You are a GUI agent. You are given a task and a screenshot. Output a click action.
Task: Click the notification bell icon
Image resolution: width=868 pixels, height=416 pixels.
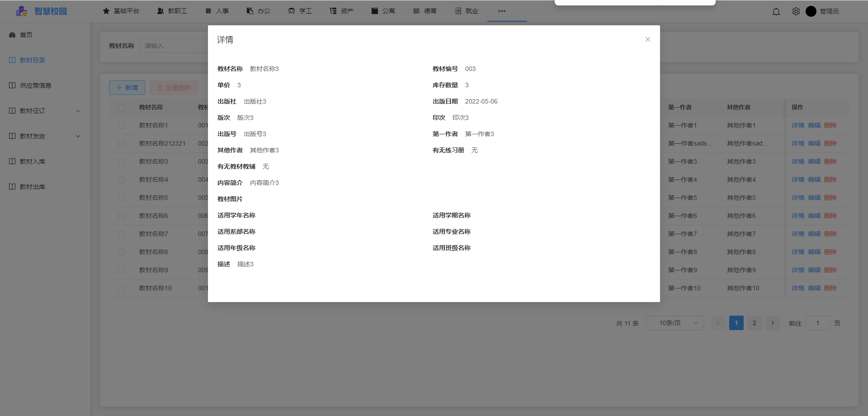(x=776, y=11)
